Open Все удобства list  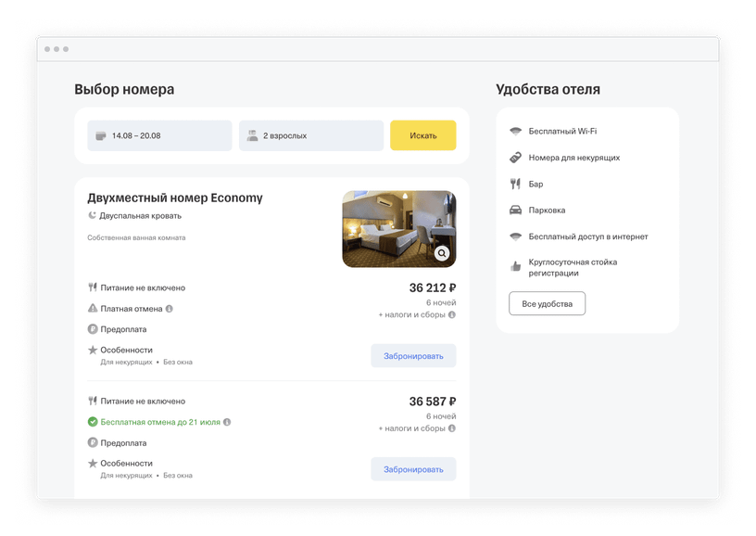pyautogui.click(x=547, y=303)
